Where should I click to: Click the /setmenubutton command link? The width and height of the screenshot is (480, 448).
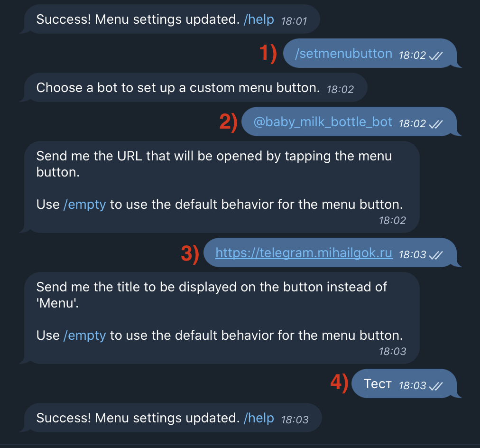343,54
